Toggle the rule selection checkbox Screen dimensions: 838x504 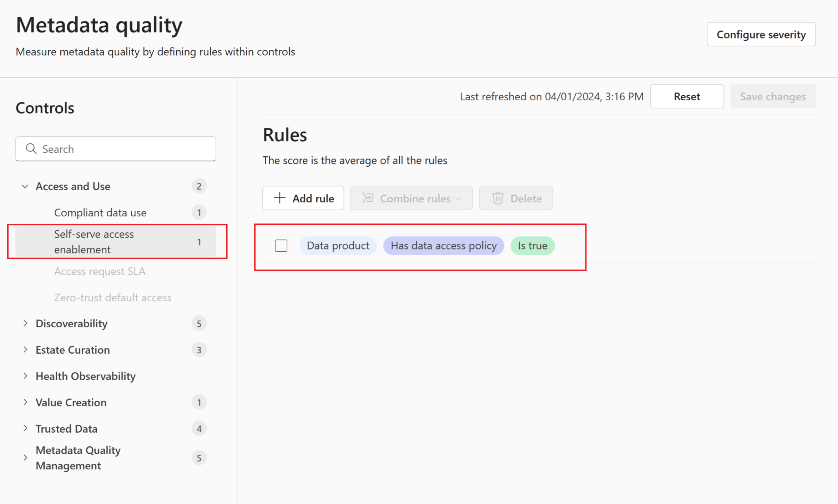click(279, 245)
